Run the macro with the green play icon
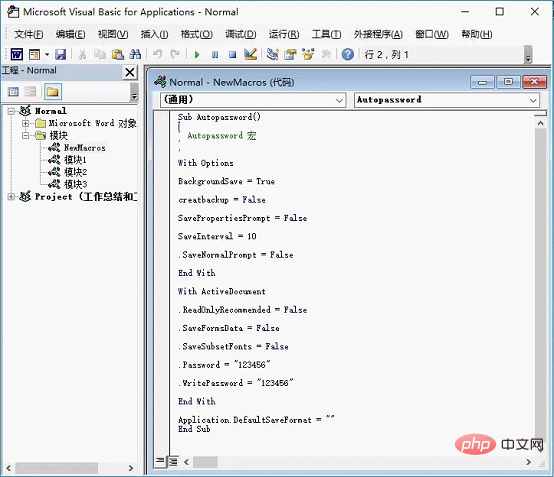 coord(197,54)
